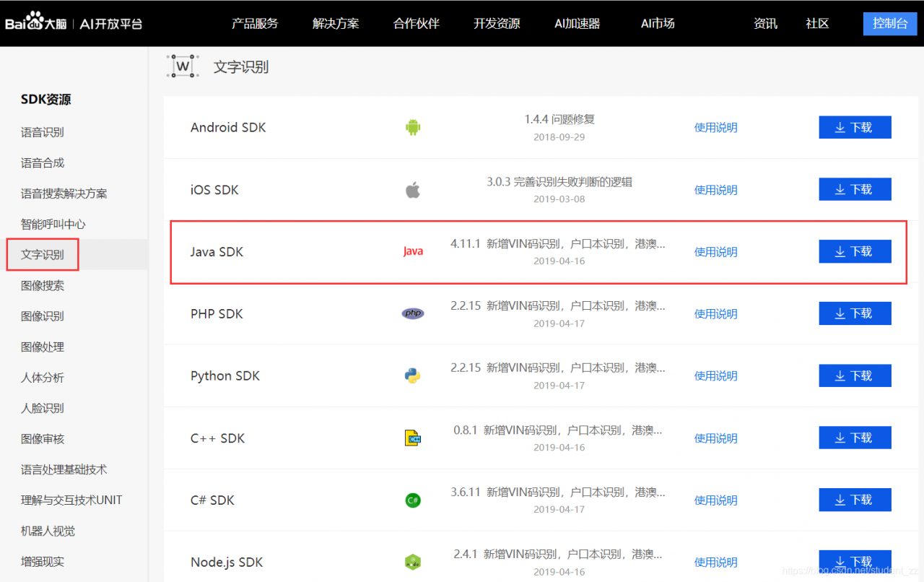Screen dimensions: 924x582
Task: Select 理解与交互技术UNIT in the sidebar
Action: pos(71,500)
